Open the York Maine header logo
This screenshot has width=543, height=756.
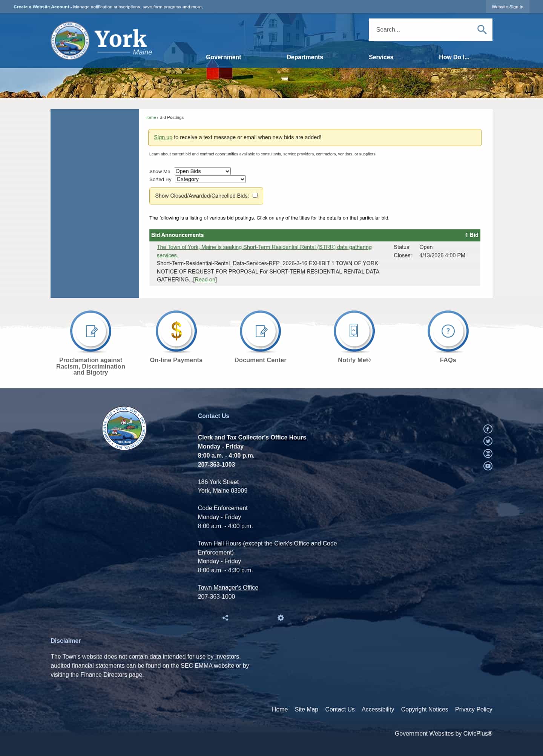(101, 41)
